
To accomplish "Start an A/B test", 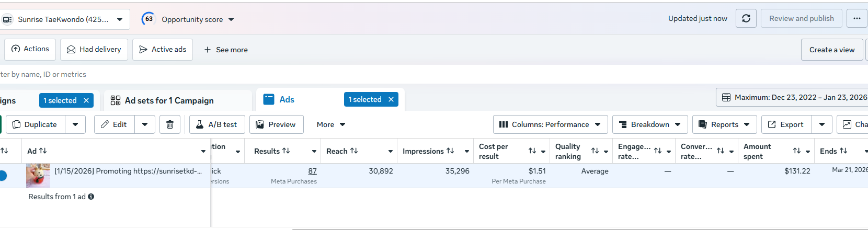I will coord(216,124).
